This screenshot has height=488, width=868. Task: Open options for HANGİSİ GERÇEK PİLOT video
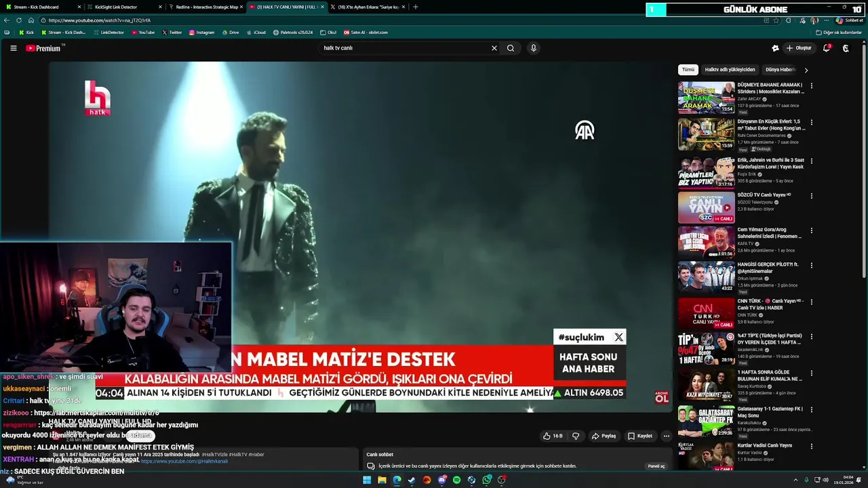(811, 266)
